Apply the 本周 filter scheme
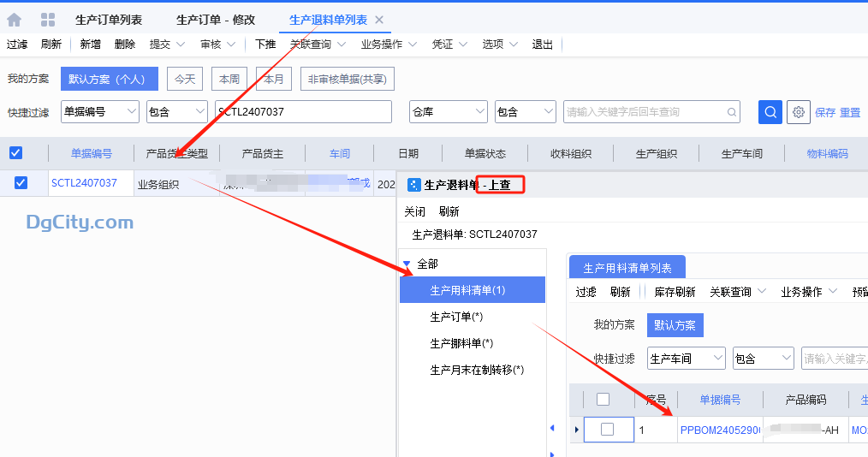Image resolution: width=868 pixels, height=457 pixels. coord(229,79)
